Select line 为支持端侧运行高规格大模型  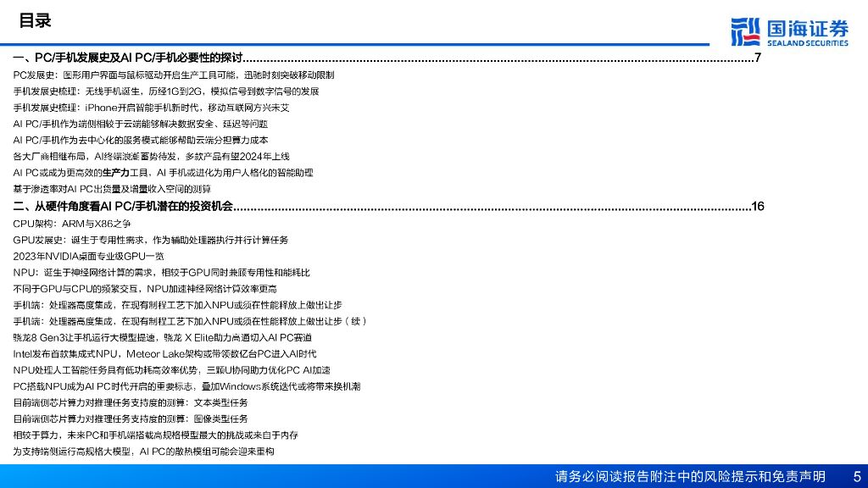pyautogui.click(x=143, y=452)
